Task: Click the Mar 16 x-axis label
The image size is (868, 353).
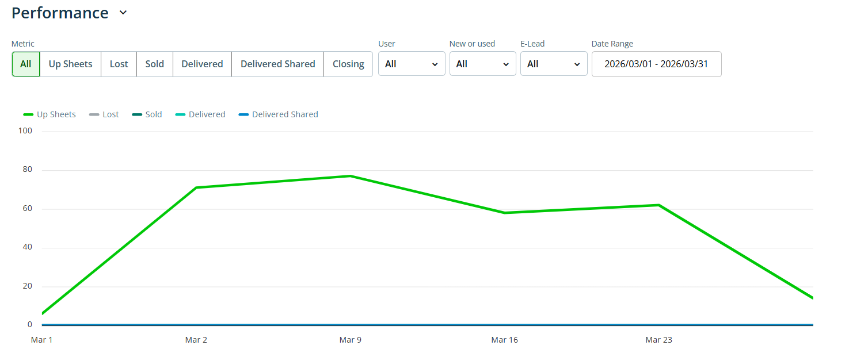Action: coord(504,340)
